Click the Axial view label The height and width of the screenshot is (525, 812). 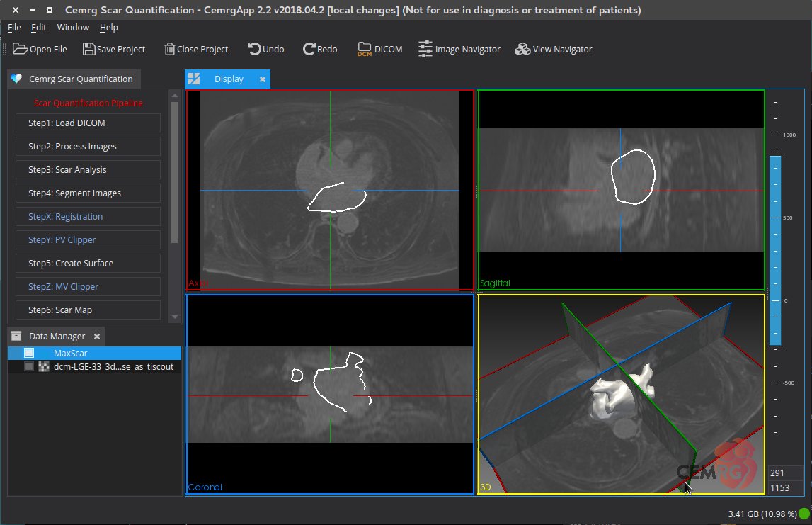pos(198,283)
